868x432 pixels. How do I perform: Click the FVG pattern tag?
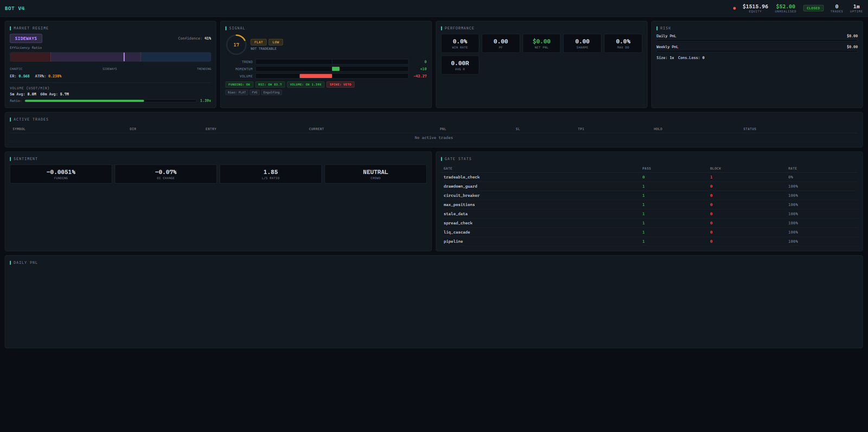click(x=254, y=93)
